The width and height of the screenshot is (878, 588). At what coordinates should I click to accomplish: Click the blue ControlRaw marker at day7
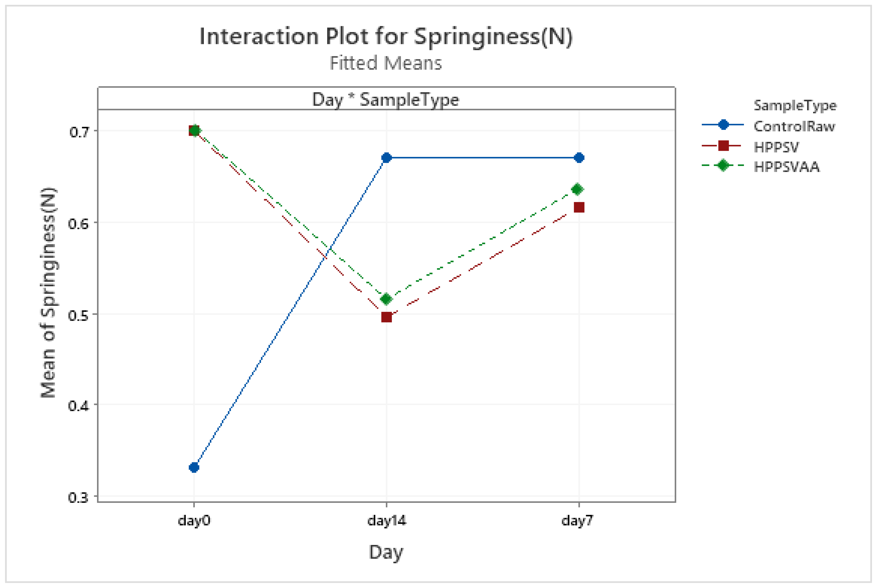579,158
